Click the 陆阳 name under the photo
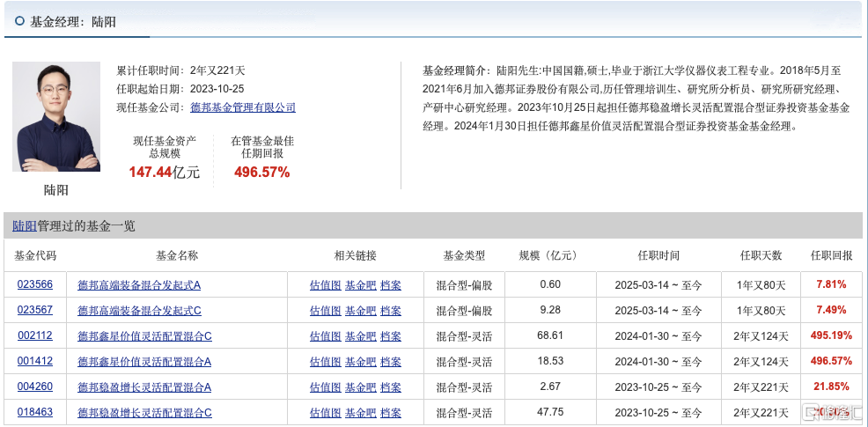This screenshot has width=868, height=427. click(x=56, y=190)
